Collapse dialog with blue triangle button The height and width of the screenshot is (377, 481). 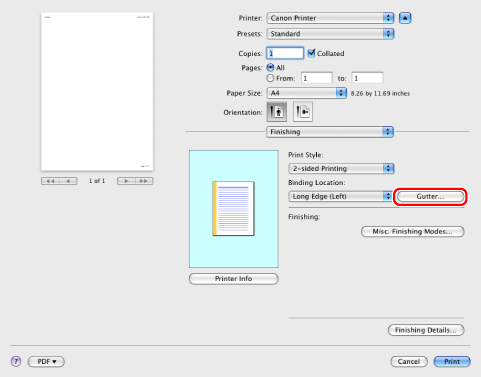[405, 18]
